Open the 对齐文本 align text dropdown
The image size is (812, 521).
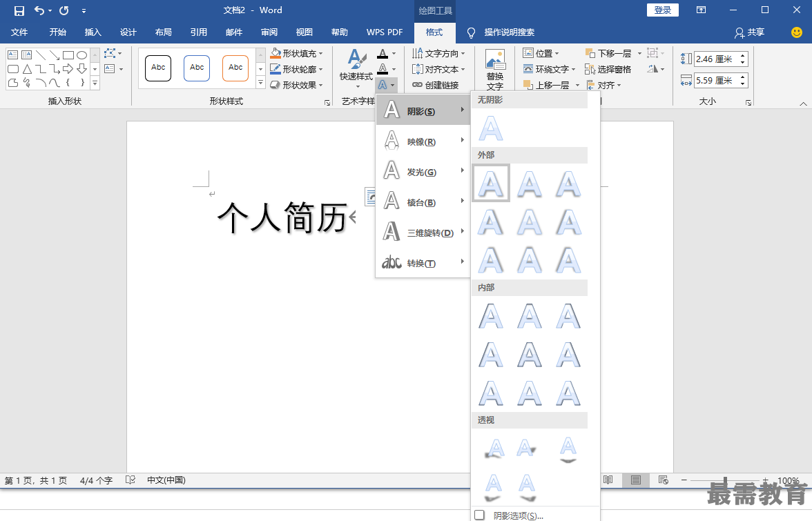click(x=438, y=69)
